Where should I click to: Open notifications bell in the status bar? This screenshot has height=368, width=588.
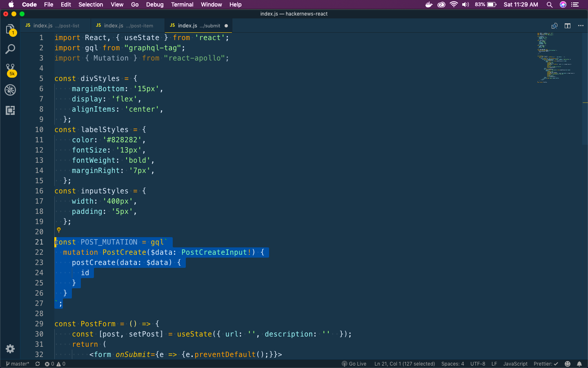[x=579, y=364]
